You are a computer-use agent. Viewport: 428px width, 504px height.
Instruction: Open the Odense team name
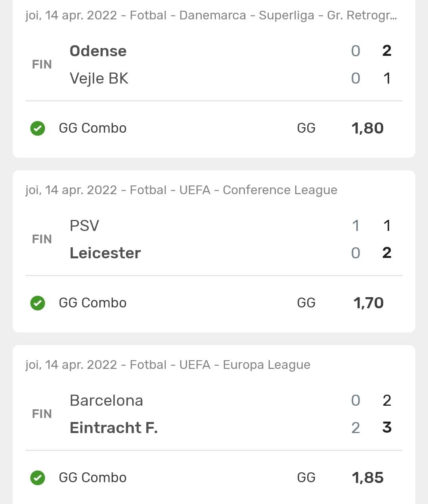point(98,51)
